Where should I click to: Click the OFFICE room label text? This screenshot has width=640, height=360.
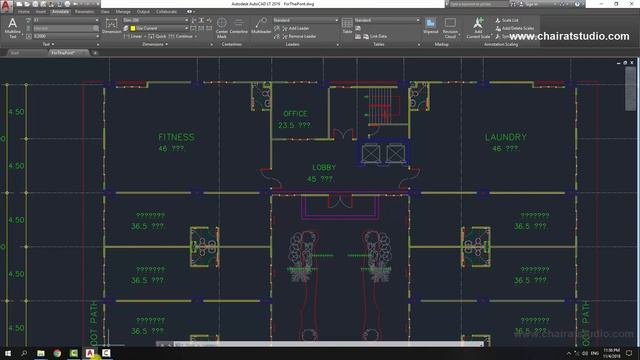point(295,113)
